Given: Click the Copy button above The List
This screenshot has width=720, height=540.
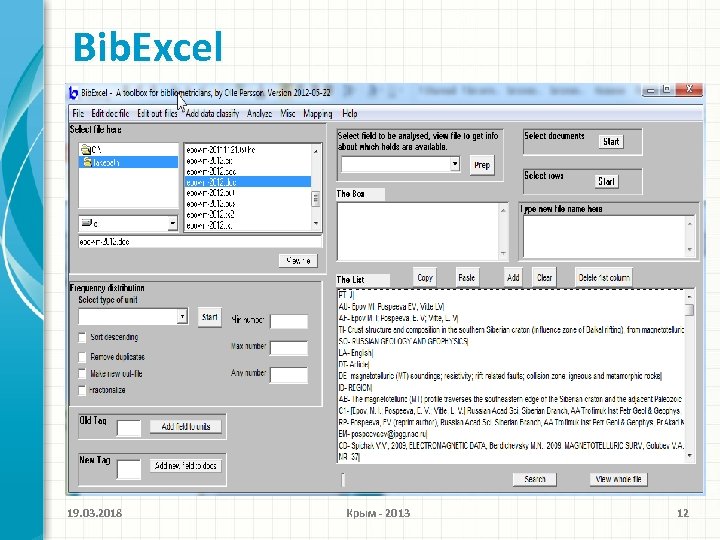Looking at the screenshot, I should point(425,277).
